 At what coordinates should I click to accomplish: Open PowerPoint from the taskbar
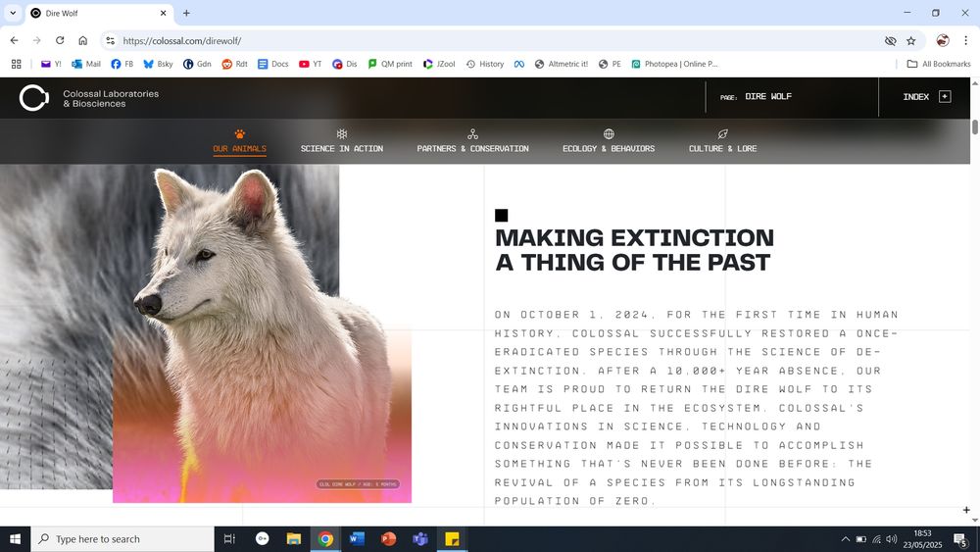[389, 539]
